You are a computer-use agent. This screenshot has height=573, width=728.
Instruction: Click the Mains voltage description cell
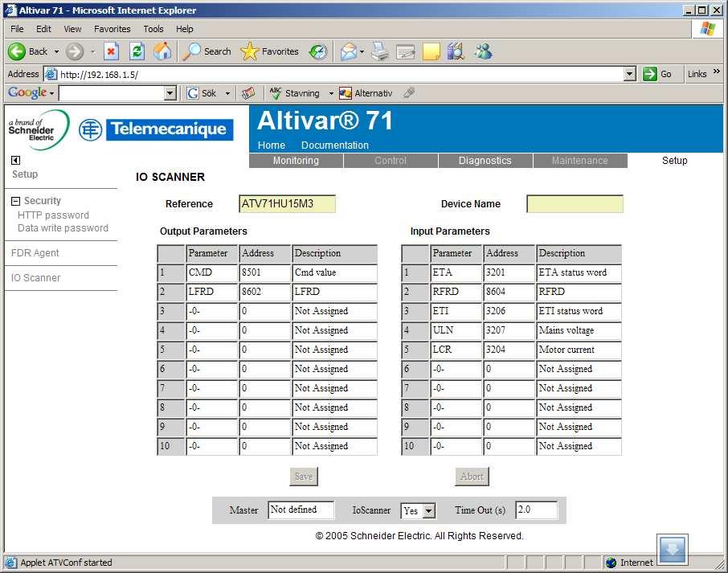click(x=578, y=330)
